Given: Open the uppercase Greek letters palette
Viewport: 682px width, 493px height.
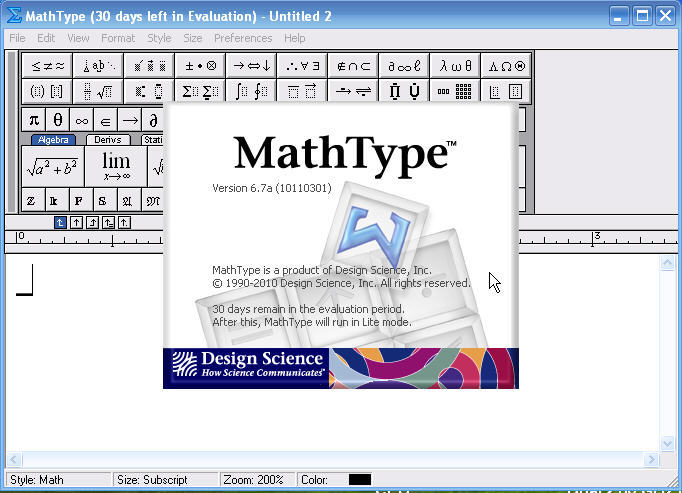Looking at the screenshot, I should click(x=506, y=66).
